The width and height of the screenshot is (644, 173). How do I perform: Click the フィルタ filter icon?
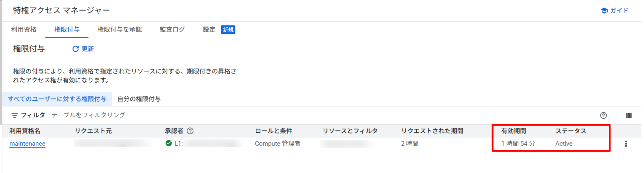click(x=15, y=115)
